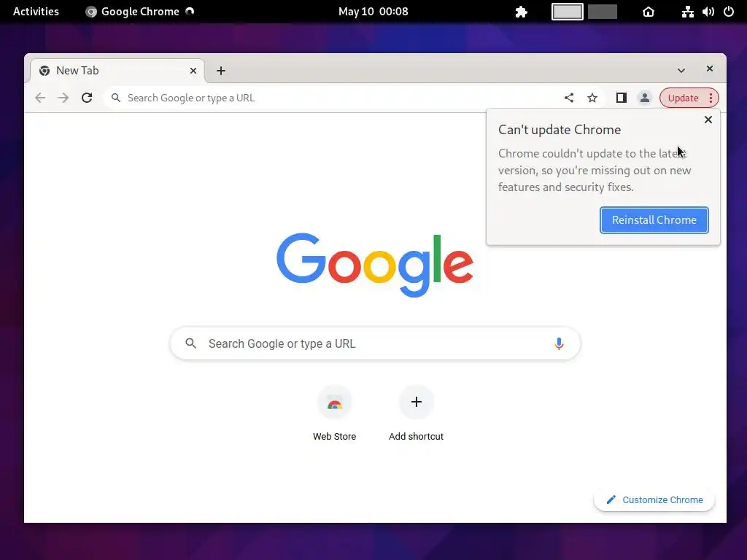Dismiss the Can't update Chrome popup
This screenshot has width=747, height=560.
[x=708, y=120]
